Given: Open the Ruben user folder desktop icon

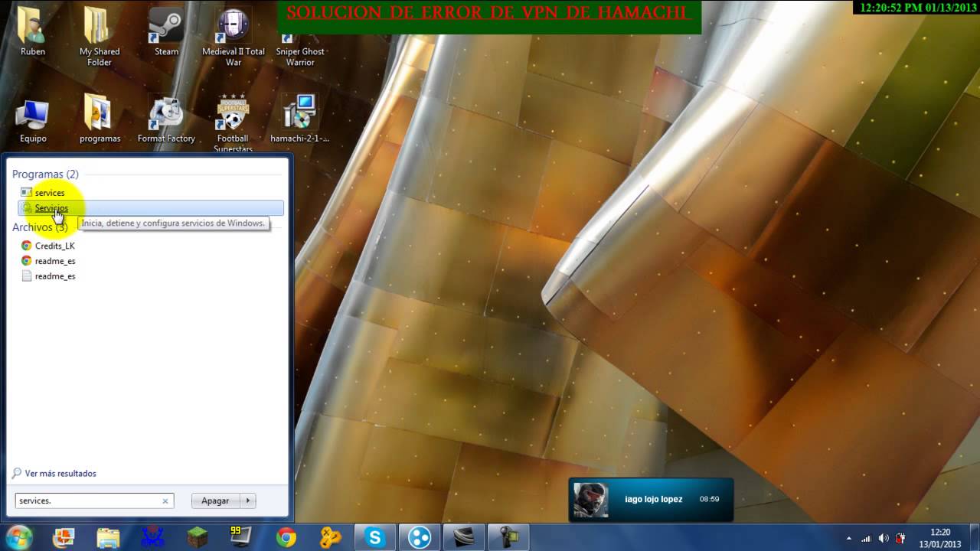Looking at the screenshot, I should pyautogui.click(x=33, y=32).
